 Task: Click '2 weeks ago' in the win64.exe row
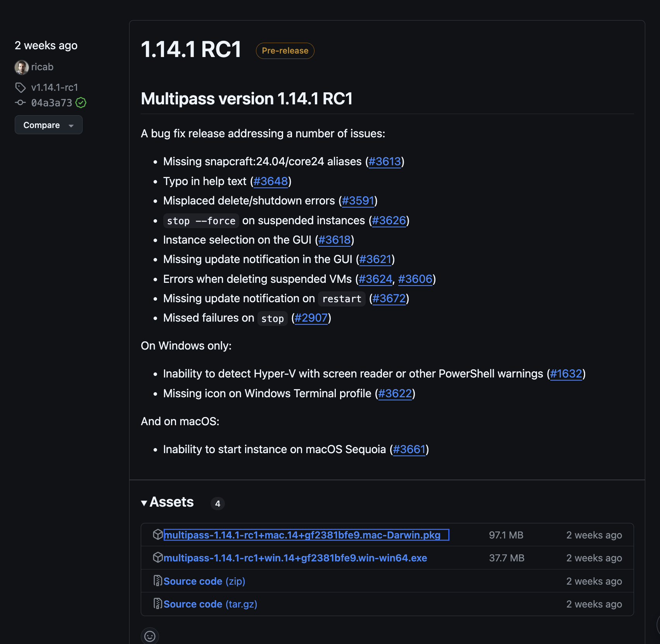pyautogui.click(x=594, y=557)
